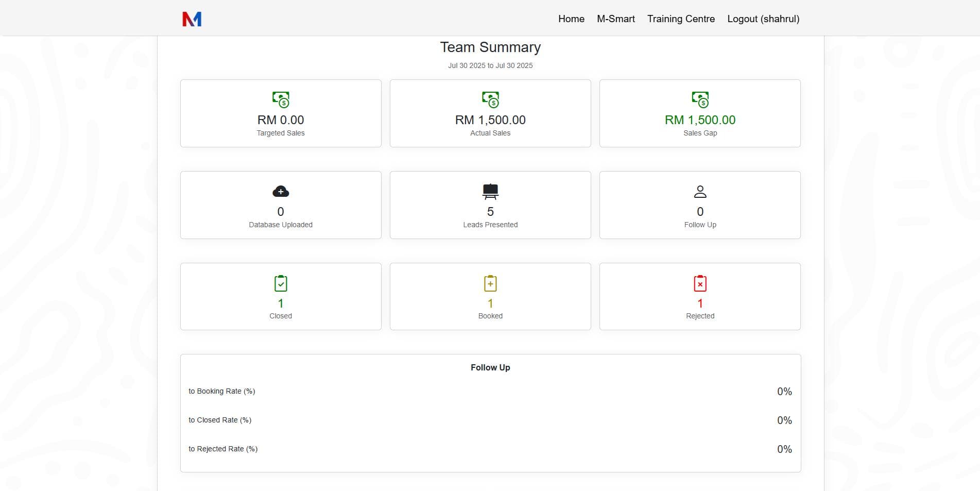The height and width of the screenshot is (491, 980).
Task: Open the Training Centre
Action: coord(681,19)
